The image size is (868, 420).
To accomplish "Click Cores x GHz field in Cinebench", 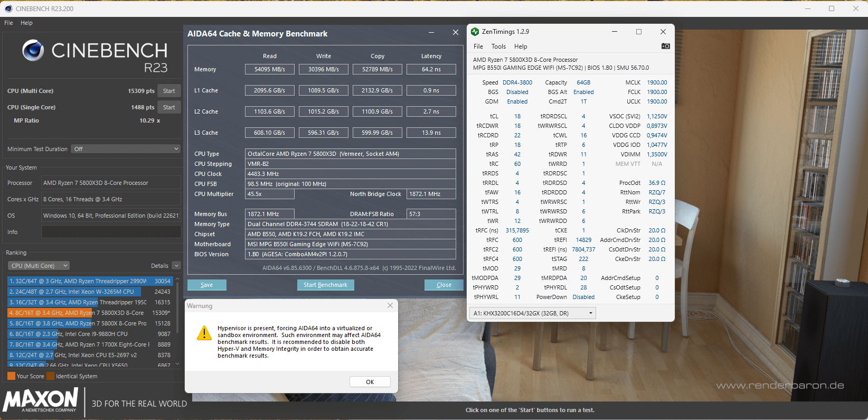I will 111,199.
